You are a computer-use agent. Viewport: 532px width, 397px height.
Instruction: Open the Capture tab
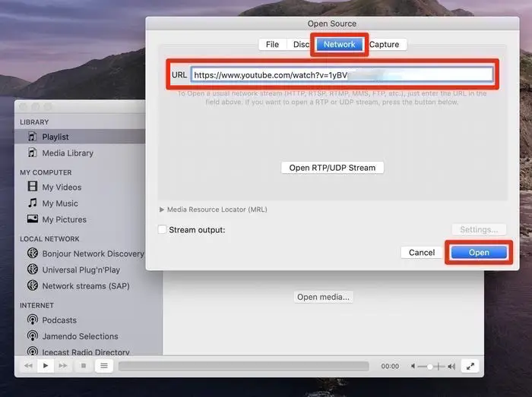(384, 44)
